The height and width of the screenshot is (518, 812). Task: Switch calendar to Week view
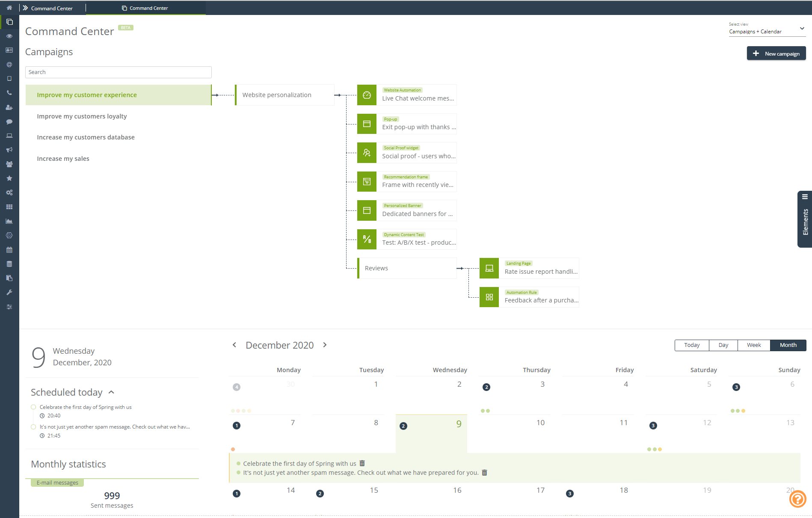(754, 345)
